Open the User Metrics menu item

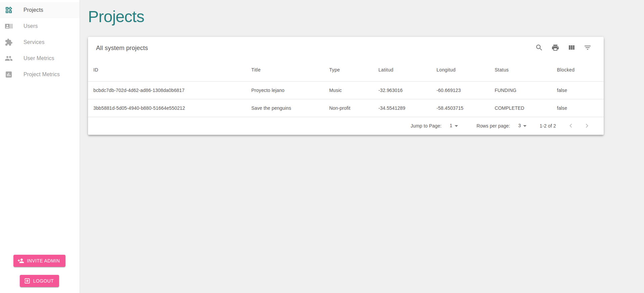coord(40,58)
